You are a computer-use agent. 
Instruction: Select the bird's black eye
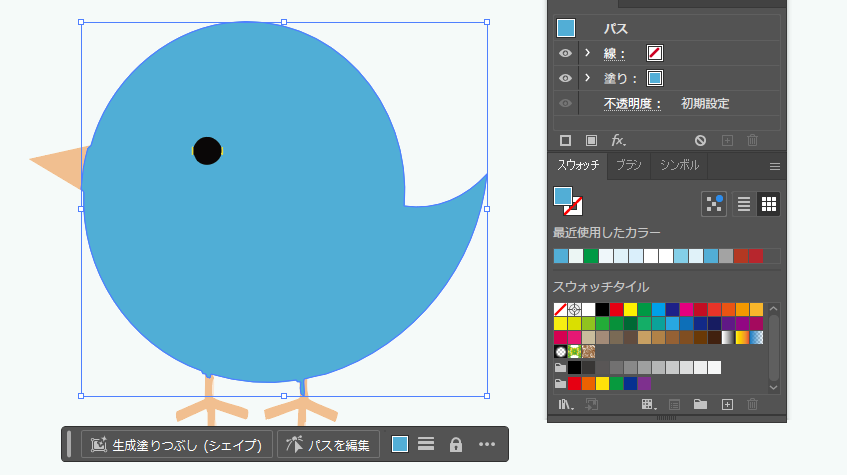click(207, 151)
